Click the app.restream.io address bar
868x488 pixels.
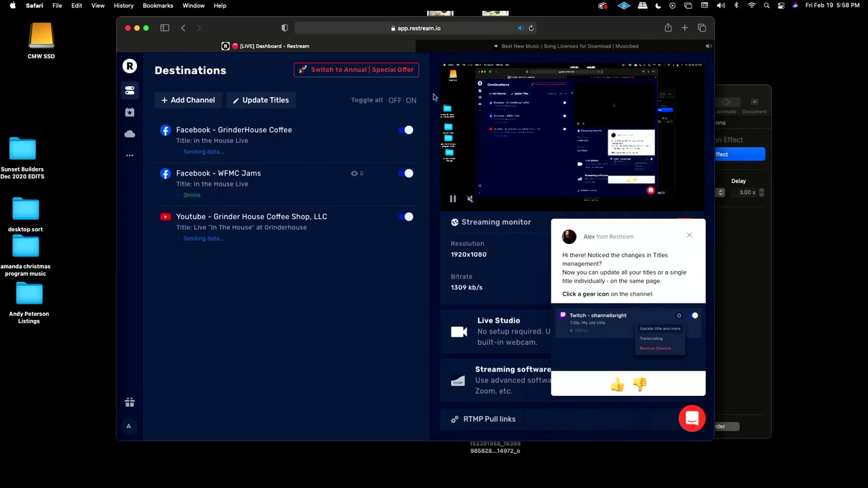click(x=415, y=28)
